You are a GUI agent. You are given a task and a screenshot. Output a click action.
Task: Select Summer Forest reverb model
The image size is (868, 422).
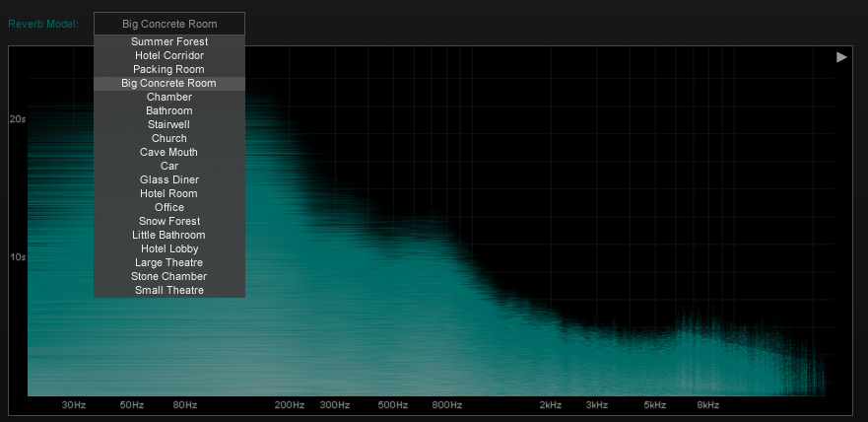pyautogui.click(x=168, y=42)
